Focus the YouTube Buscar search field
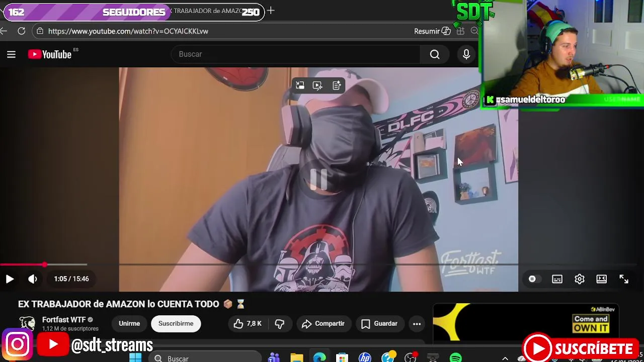644x362 pixels. pos(296,54)
